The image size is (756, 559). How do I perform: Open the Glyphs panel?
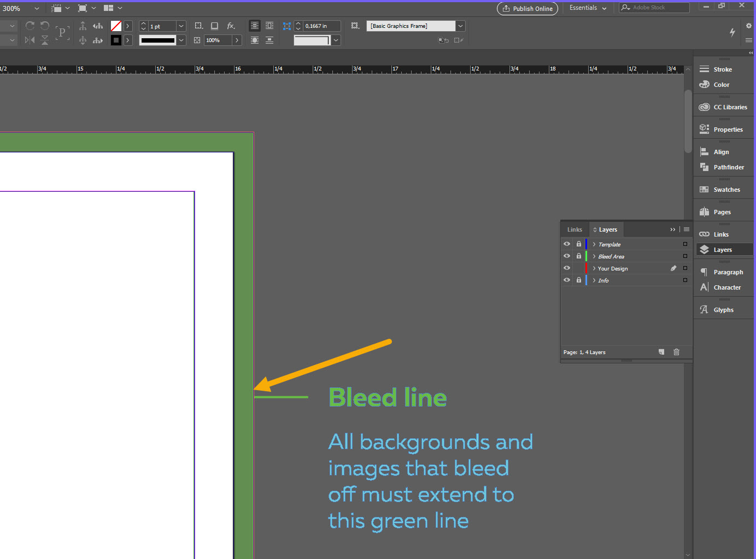(x=723, y=310)
